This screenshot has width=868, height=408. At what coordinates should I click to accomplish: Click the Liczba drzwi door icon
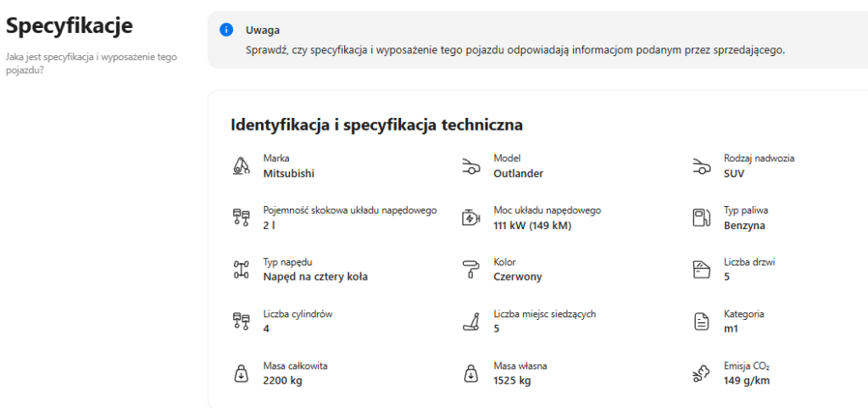pyautogui.click(x=701, y=270)
